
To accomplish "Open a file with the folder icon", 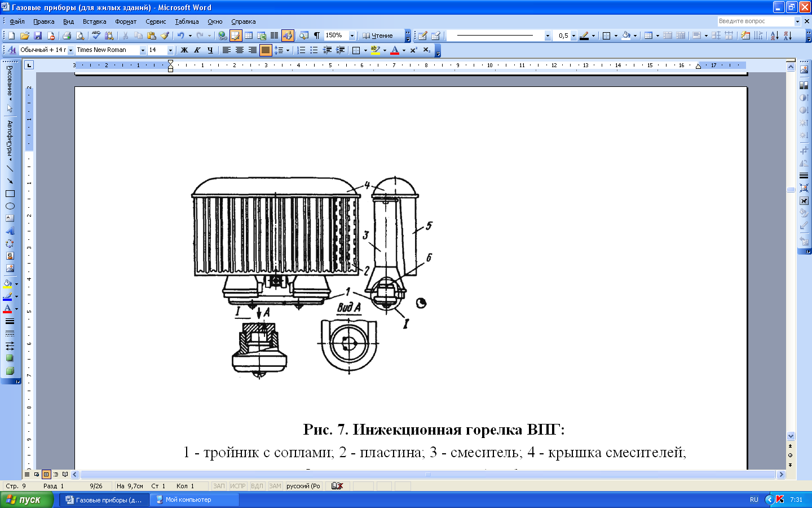I will [x=25, y=36].
